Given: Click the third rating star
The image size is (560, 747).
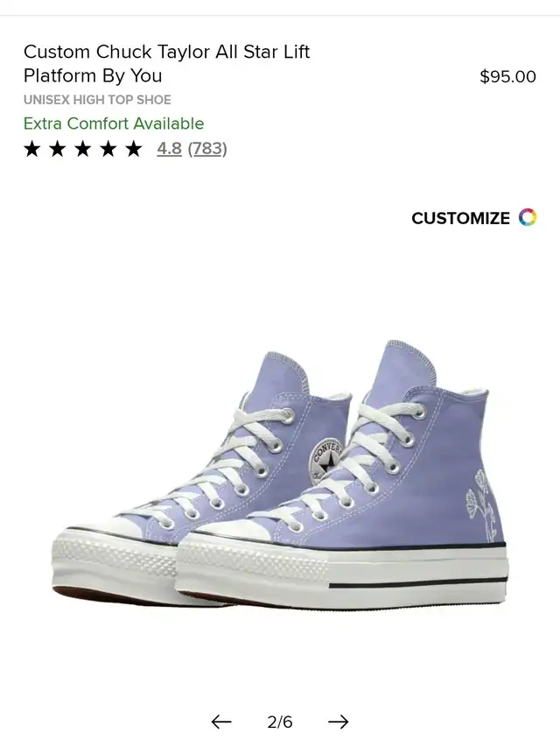Looking at the screenshot, I should 83,149.
